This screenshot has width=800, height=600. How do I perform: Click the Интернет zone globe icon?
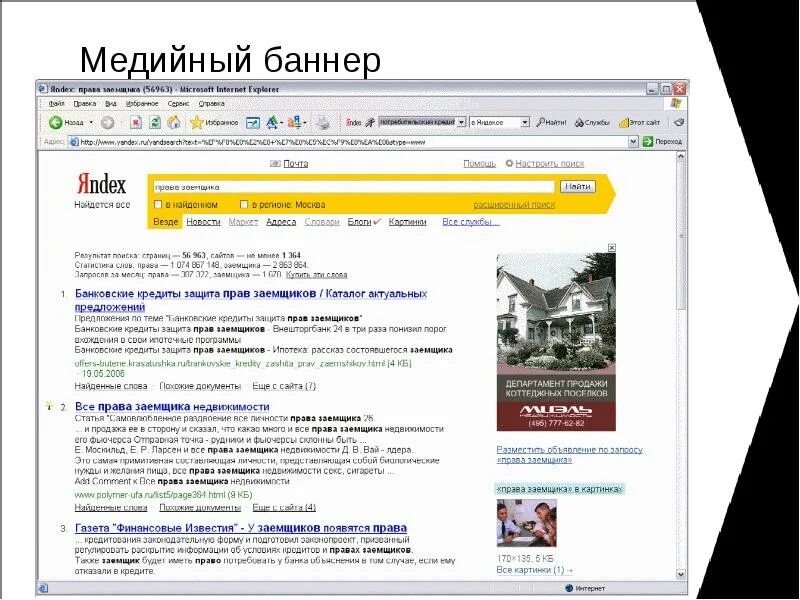tap(569, 588)
